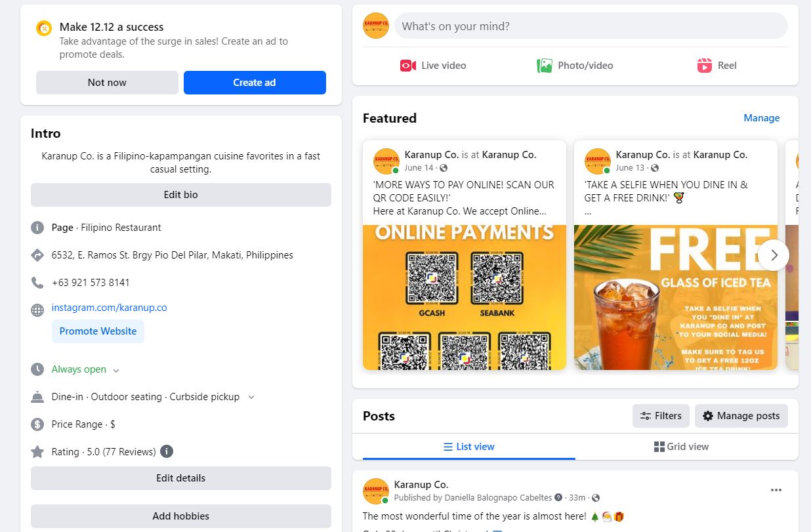This screenshot has height=532, width=811.
Task: Click the Reel icon
Action: (705, 66)
